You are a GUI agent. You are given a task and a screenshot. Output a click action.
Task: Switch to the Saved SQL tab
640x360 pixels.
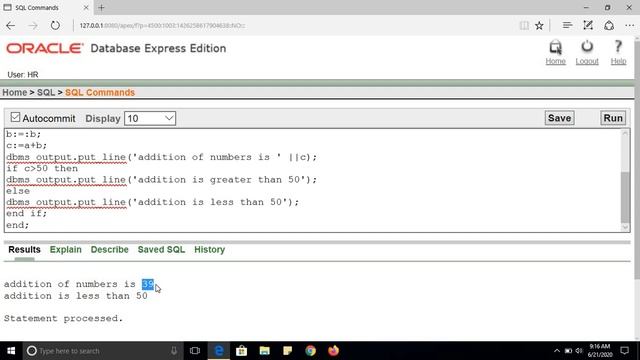161,249
